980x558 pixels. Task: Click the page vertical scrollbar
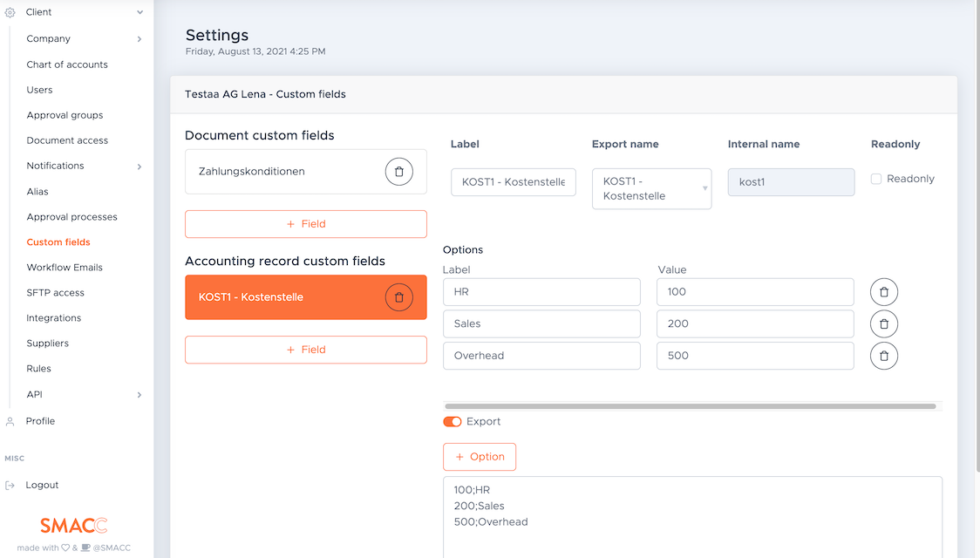click(x=977, y=236)
